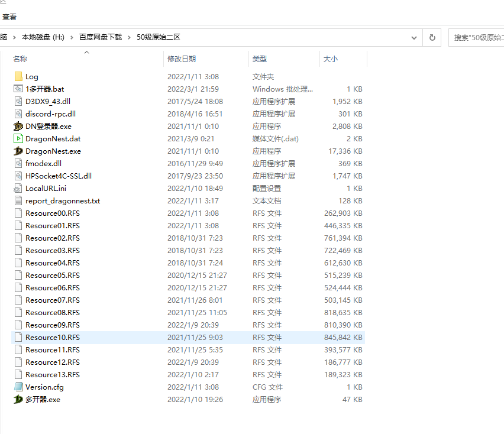Click the CFG 文件 type cell
The height and width of the screenshot is (434, 504).
(268, 387)
